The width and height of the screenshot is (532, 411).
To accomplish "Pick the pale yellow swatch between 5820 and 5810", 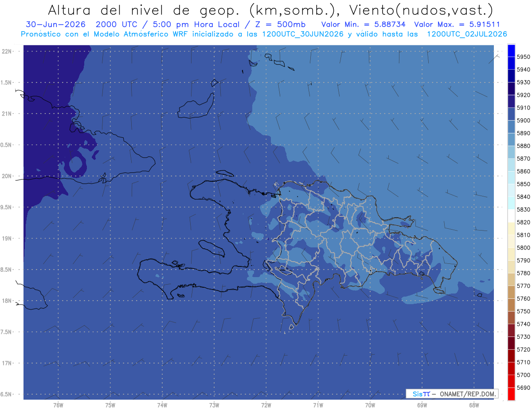I will tap(511, 228).
